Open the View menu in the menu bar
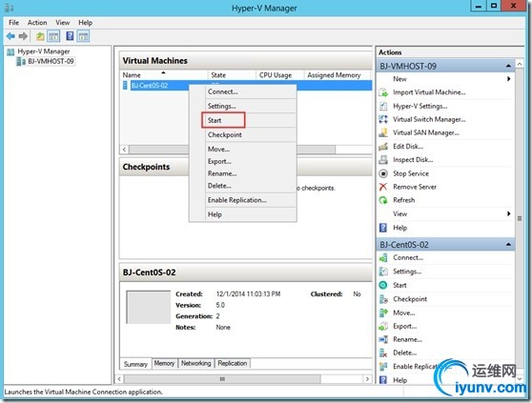Viewport: 532px width, 403px height. 62,22
